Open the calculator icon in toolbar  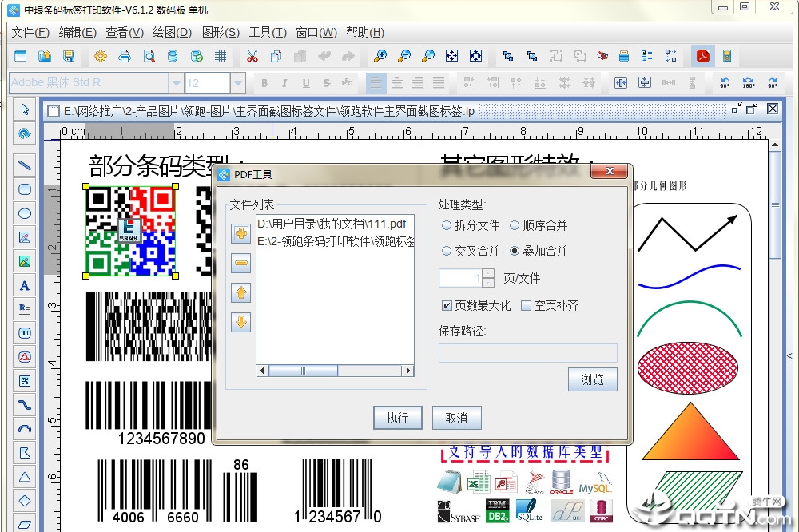point(727,56)
